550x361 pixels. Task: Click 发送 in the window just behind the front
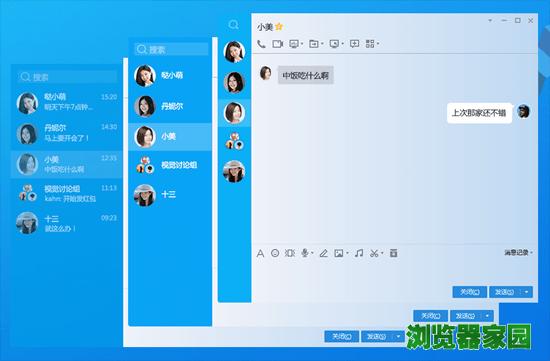tap(466, 316)
